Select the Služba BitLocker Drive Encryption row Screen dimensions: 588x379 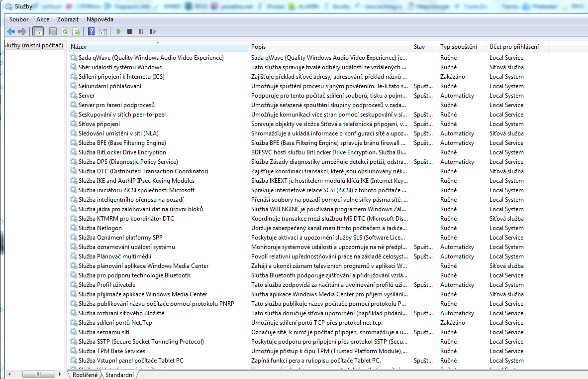[122, 152]
